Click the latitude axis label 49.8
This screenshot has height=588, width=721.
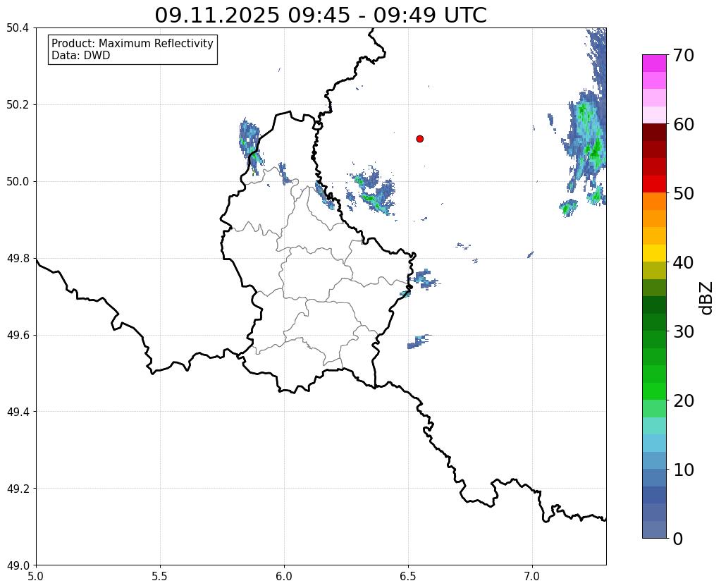pos(18,258)
